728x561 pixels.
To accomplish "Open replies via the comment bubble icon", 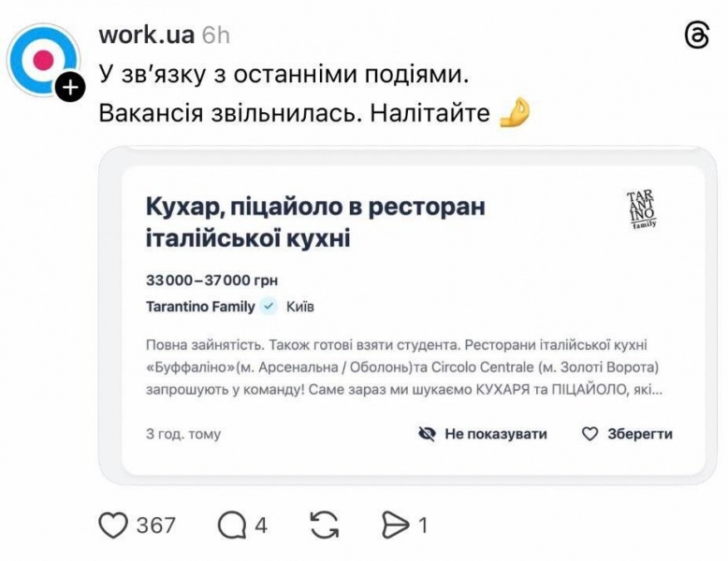I will click(x=231, y=525).
